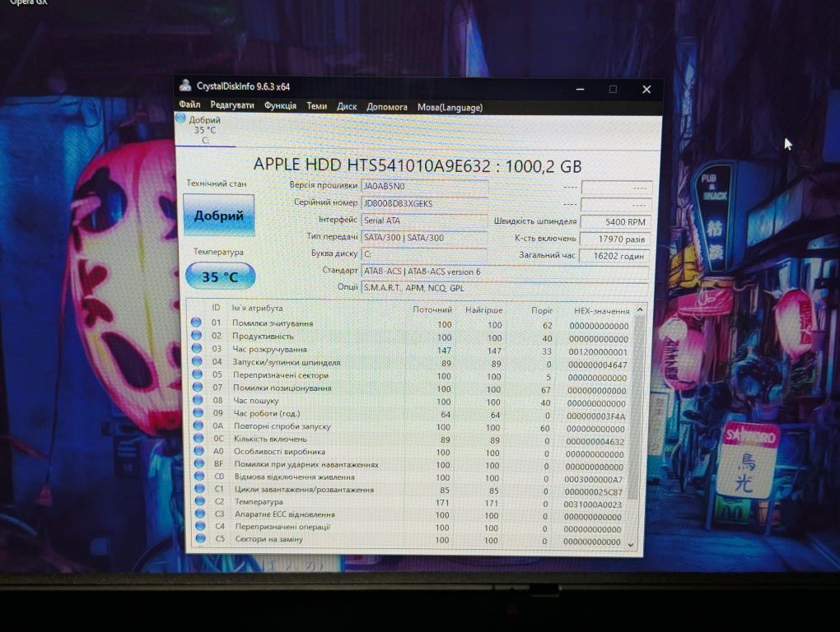Click the 5400 RPM rotation speed field
The height and width of the screenshot is (632, 840).
pos(616,221)
